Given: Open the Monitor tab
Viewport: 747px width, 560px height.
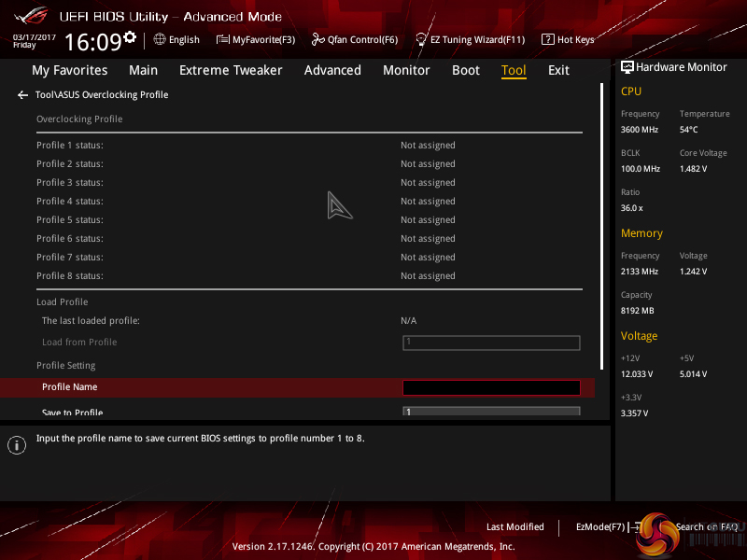Looking at the screenshot, I should [x=406, y=71].
